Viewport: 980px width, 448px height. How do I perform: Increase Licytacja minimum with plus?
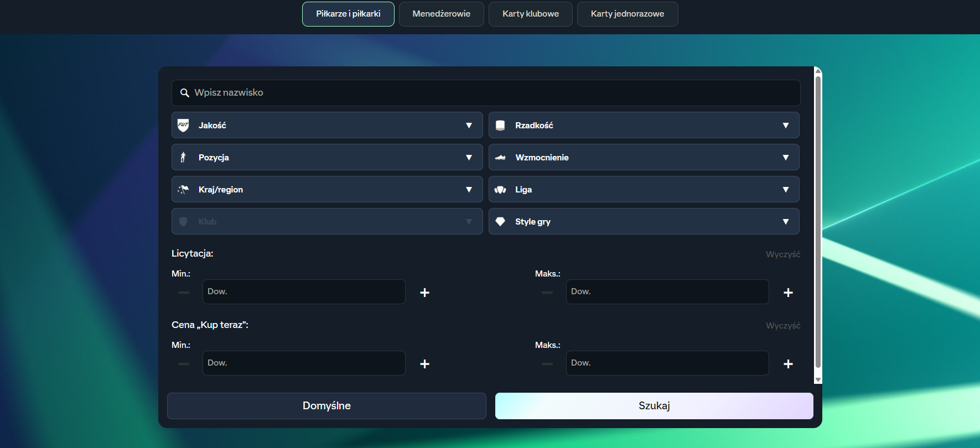tap(425, 293)
